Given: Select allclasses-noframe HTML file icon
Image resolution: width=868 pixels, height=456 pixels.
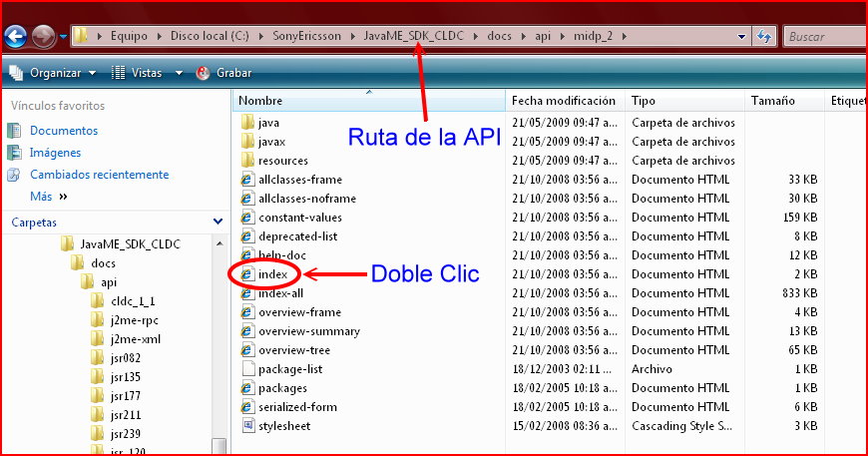Looking at the screenshot, I should [247, 199].
